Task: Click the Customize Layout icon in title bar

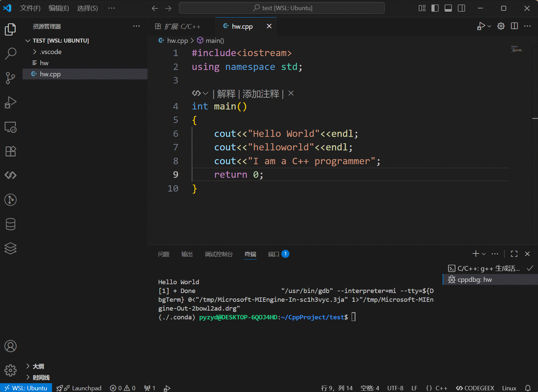Action: (422, 8)
